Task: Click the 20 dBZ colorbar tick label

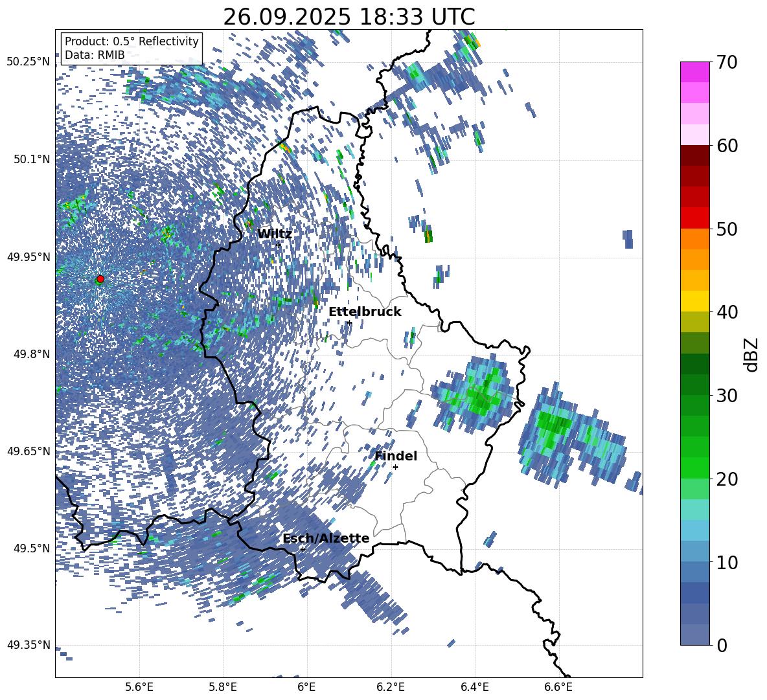Action: pos(727,479)
